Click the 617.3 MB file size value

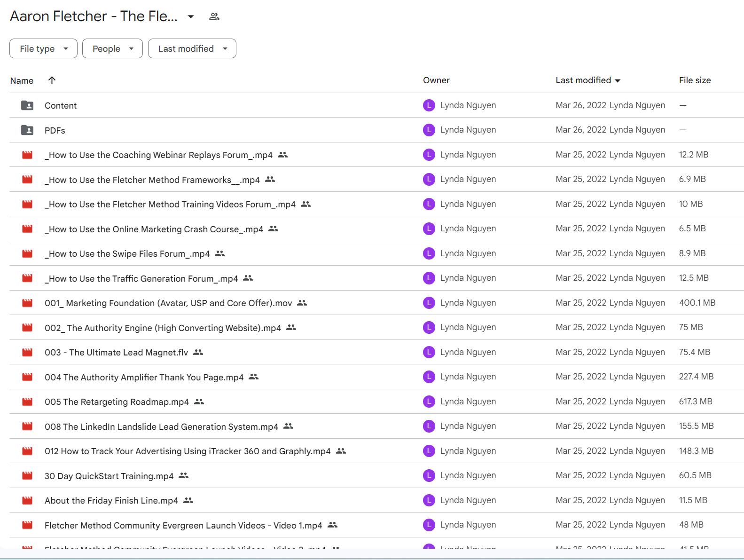tap(696, 402)
